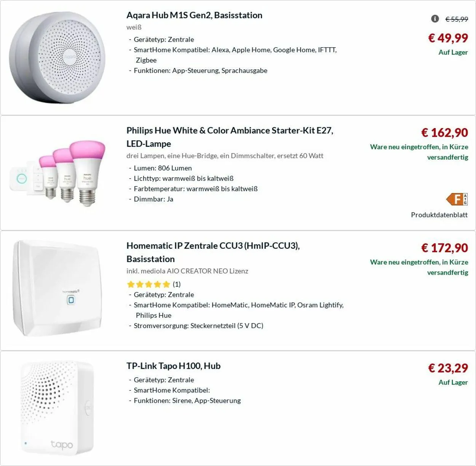Click the Philips Hue lamps product image
Screen dimensions: 476x466
point(57,173)
